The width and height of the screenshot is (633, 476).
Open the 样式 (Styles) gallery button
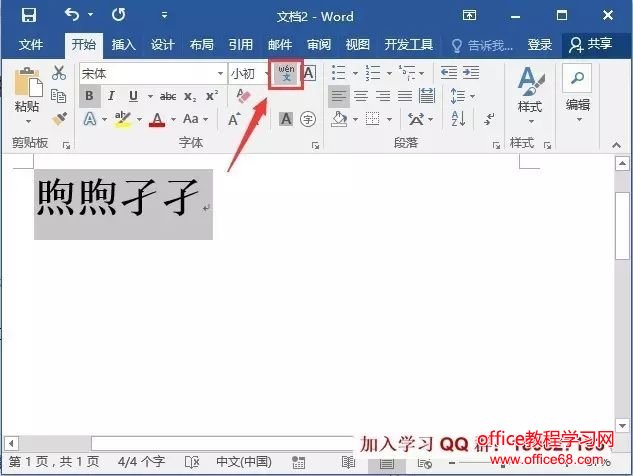tap(530, 97)
